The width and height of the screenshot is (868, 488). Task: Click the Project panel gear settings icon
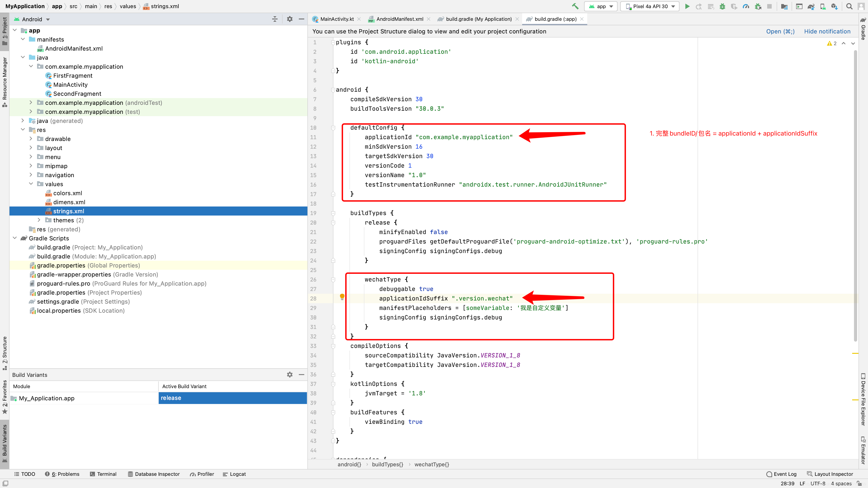point(289,19)
